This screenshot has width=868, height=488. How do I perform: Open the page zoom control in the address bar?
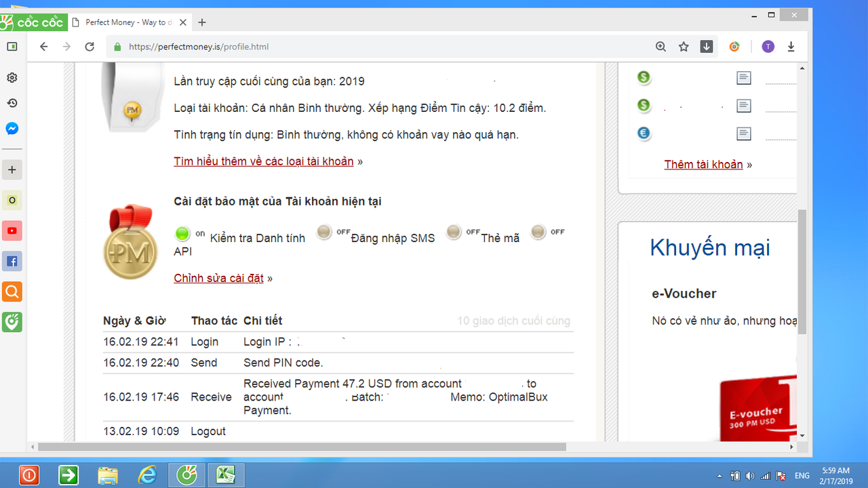pos(660,47)
